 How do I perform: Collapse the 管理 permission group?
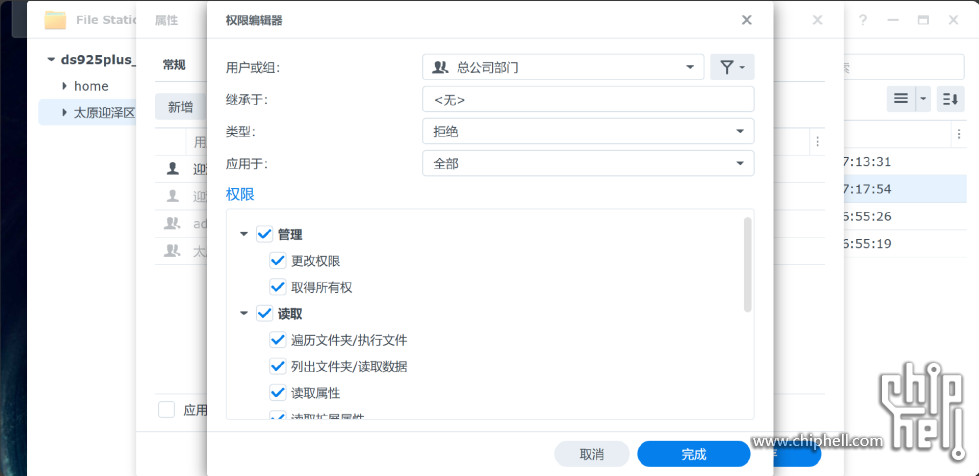click(x=244, y=235)
